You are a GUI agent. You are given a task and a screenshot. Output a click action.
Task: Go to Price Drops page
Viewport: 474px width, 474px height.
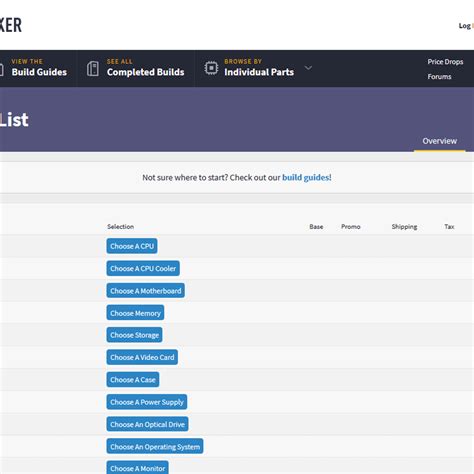[445, 62]
